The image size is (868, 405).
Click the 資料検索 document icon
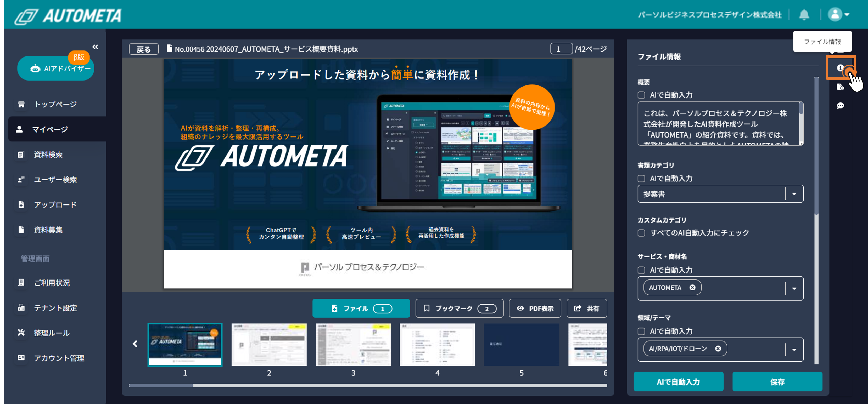21,155
